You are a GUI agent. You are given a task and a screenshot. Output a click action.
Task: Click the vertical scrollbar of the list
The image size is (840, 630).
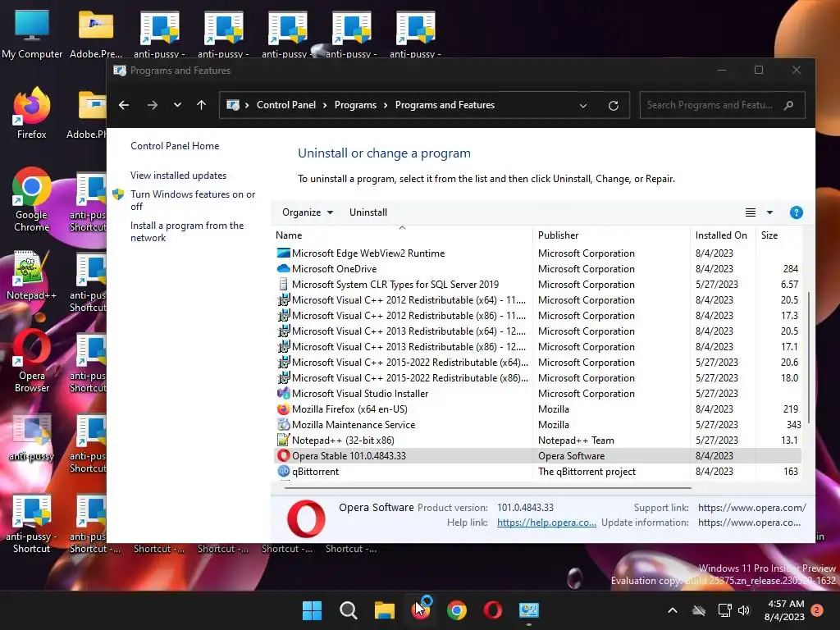(x=808, y=358)
